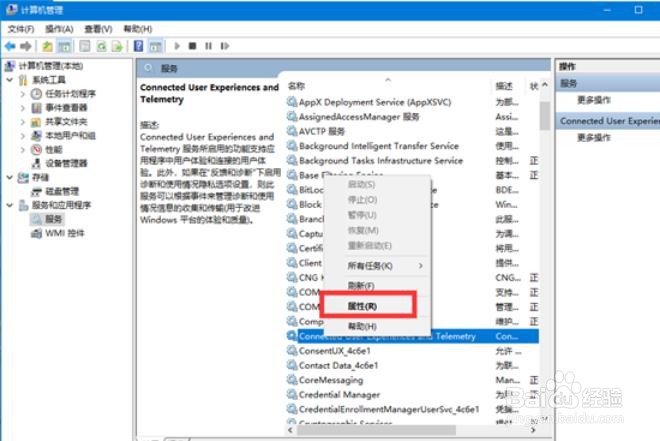Click the horizontal scrollbar right arrow

(x=533, y=430)
